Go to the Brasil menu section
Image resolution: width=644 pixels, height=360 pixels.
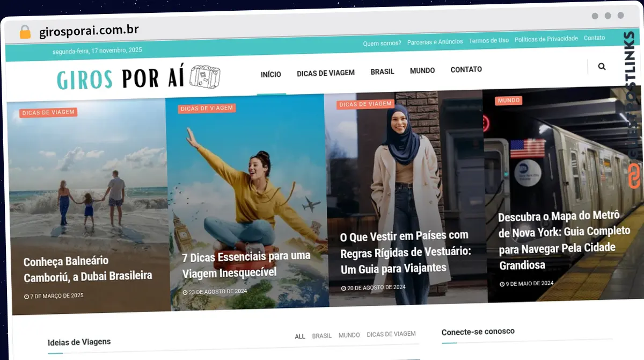(x=382, y=71)
